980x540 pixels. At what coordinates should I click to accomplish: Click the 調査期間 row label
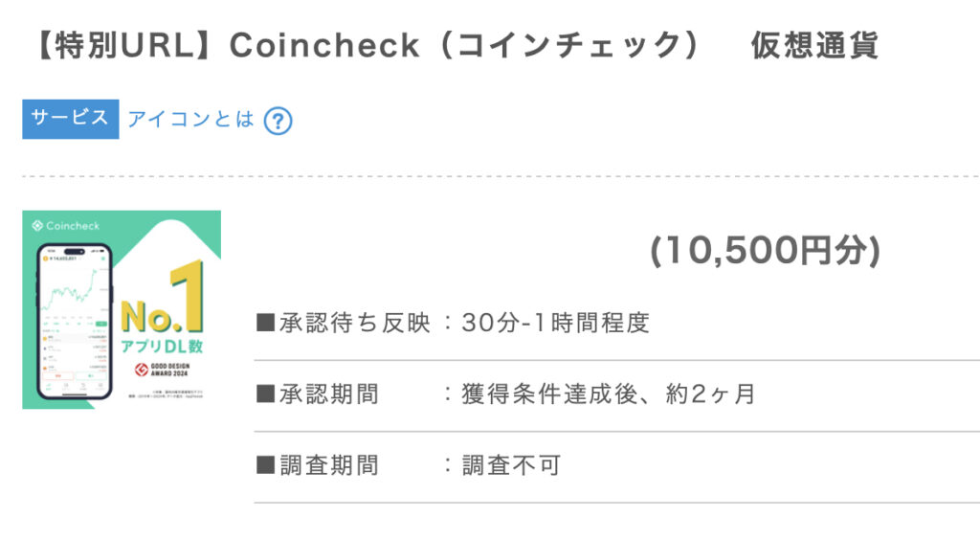tap(329, 465)
